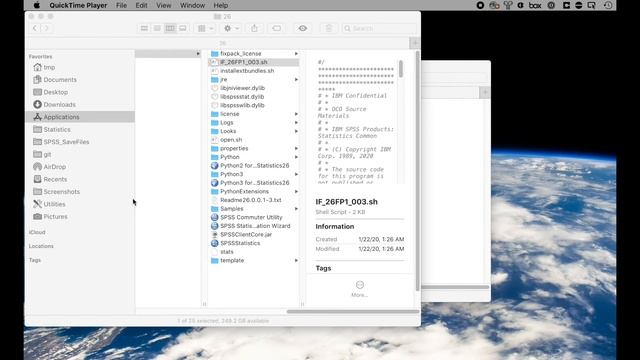The image size is (640, 360).
Task: Click the trash delete toolbar icon
Action: [x=329, y=28]
